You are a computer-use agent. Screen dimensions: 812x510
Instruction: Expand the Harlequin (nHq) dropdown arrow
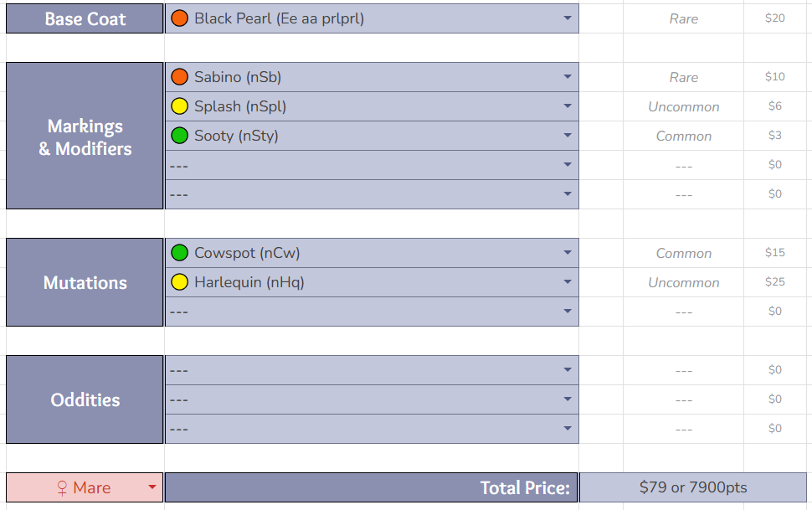(567, 282)
